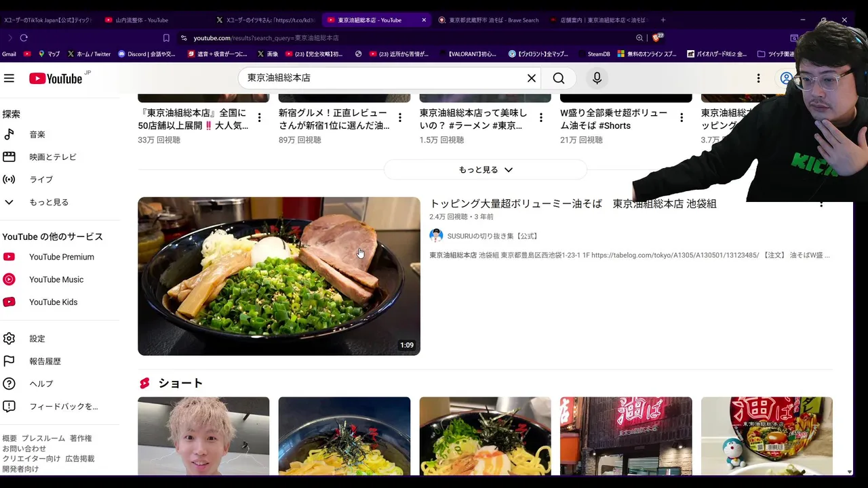868x488 pixels.
Task: Open 概要 footer link
Action: point(9,439)
